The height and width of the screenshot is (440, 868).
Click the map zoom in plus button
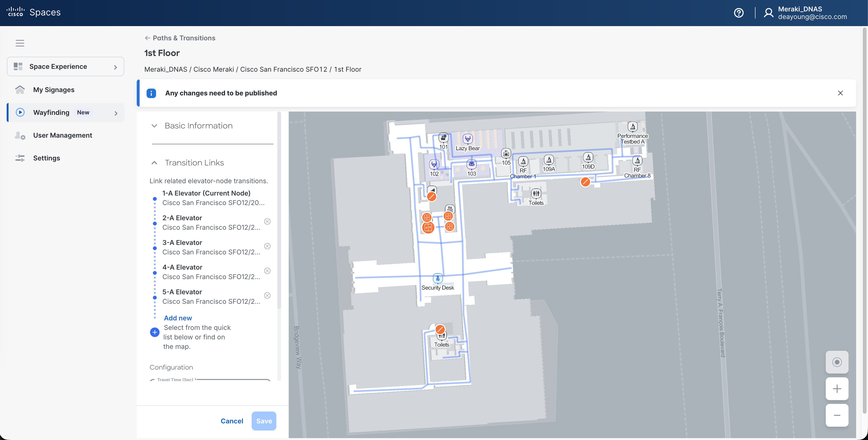tap(837, 389)
